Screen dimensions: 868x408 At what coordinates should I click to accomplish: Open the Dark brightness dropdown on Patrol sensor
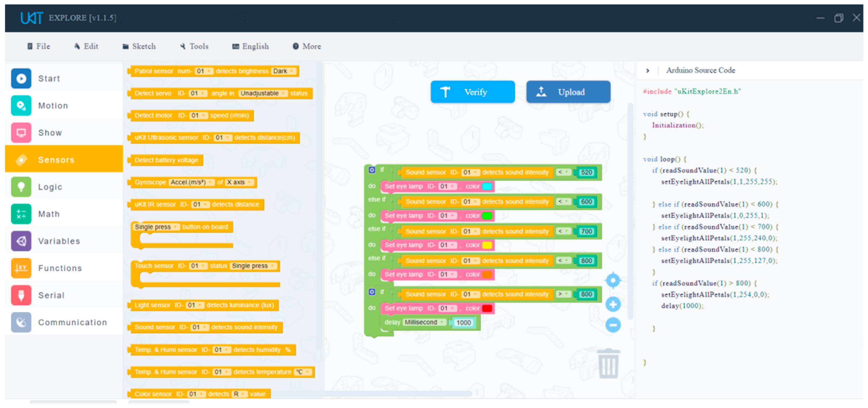(283, 71)
